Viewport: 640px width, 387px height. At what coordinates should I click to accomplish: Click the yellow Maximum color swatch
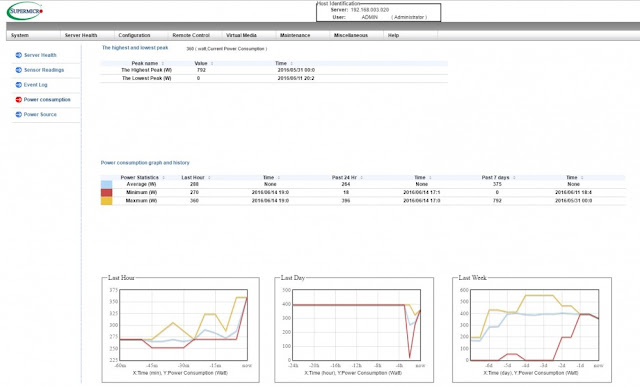coord(107,201)
